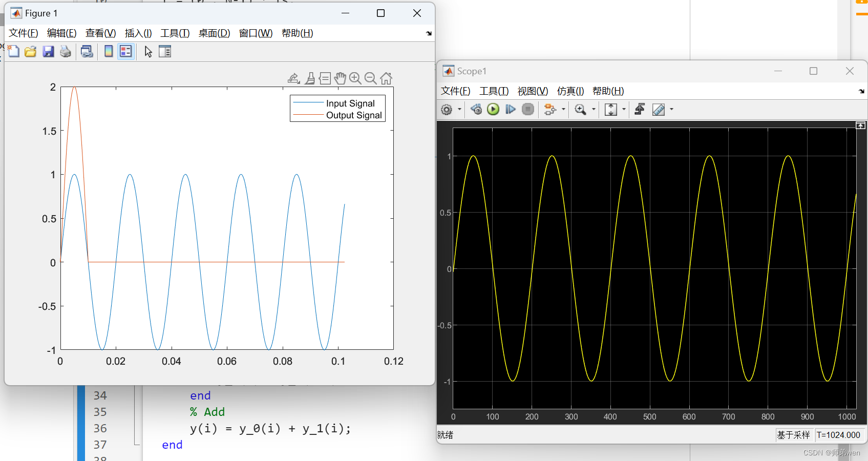The height and width of the screenshot is (461, 868).
Task: Open 文件(F) menu in Figure 1
Action: 24,33
